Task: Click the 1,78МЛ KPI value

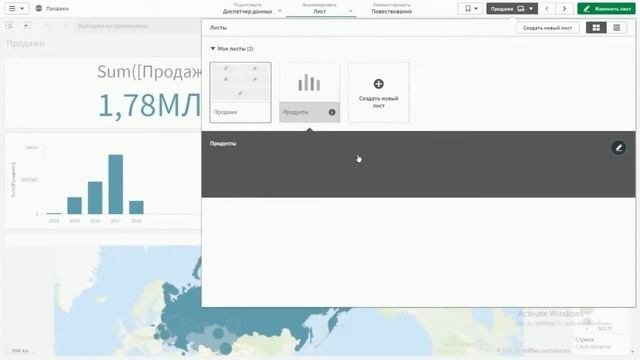Action: point(150,105)
